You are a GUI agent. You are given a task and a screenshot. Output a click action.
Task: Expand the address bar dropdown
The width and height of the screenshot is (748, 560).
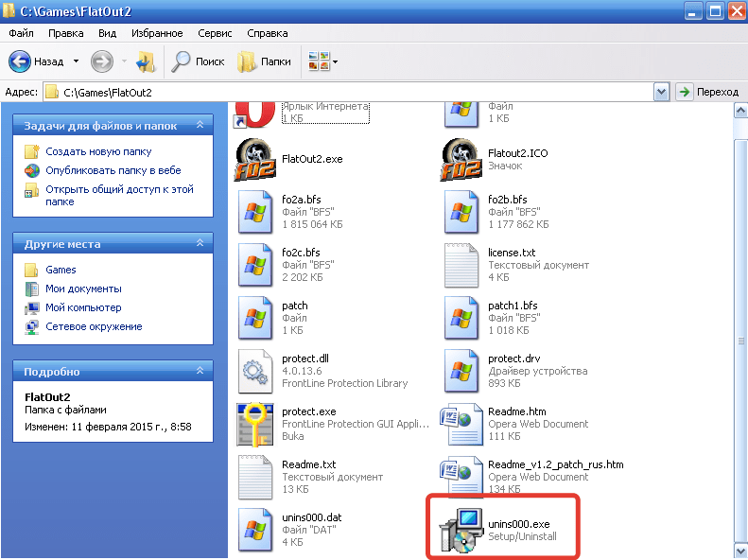click(661, 92)
